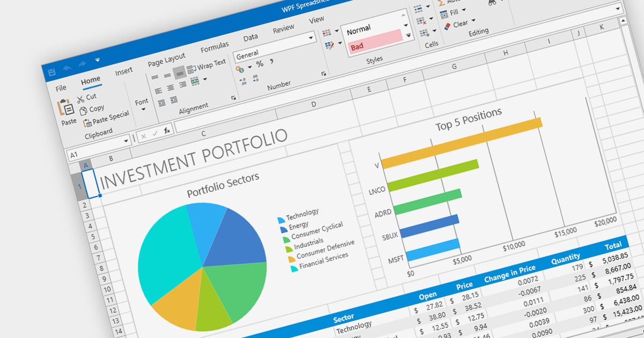Select column C header
The image size is (644, 338).
pos(203,133)
